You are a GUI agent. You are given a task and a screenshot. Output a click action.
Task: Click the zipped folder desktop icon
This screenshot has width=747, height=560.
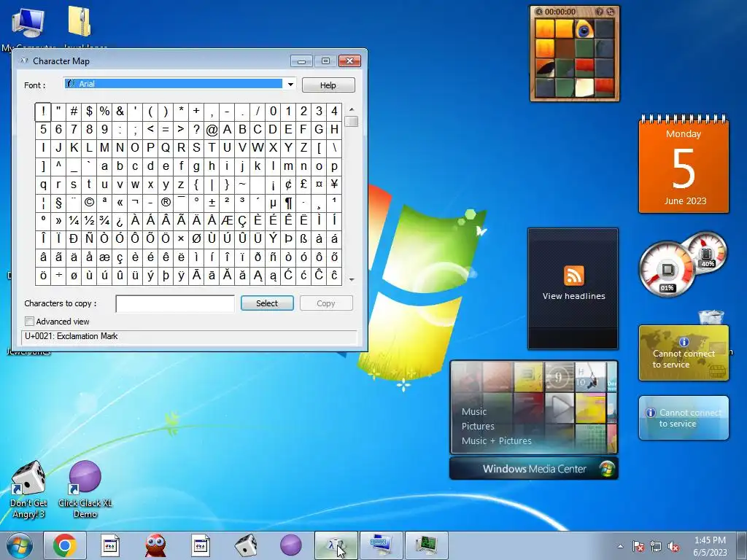click(80, 21)
